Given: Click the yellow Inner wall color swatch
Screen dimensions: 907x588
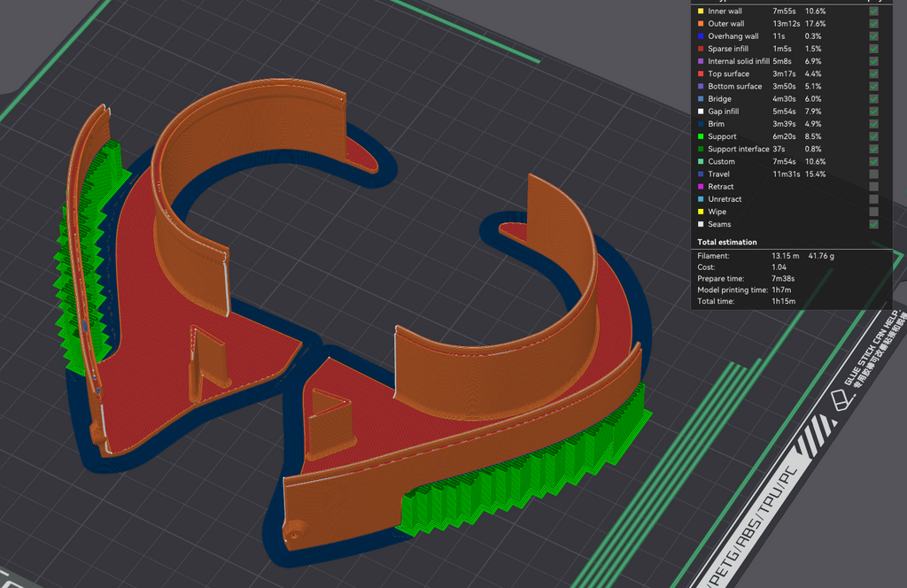Looking at the screenshot, I should pyautogui.click(x=701, y=11).
